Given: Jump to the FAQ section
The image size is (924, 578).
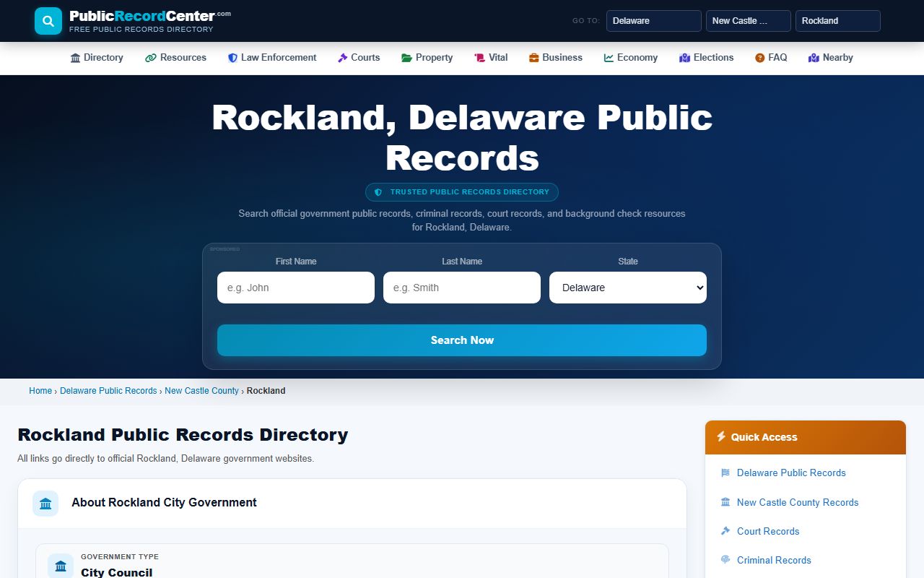Looking at the screenshot, I should click(771, 58).
